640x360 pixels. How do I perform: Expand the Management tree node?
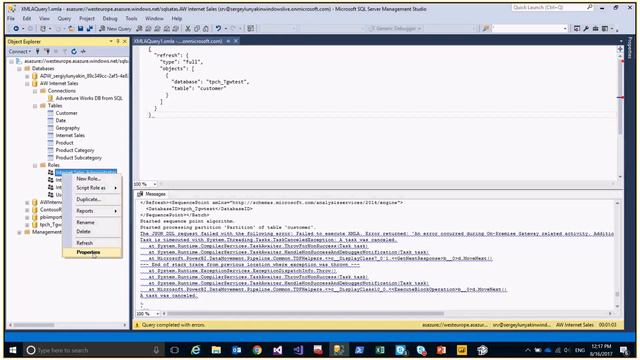tap(19, 232)
